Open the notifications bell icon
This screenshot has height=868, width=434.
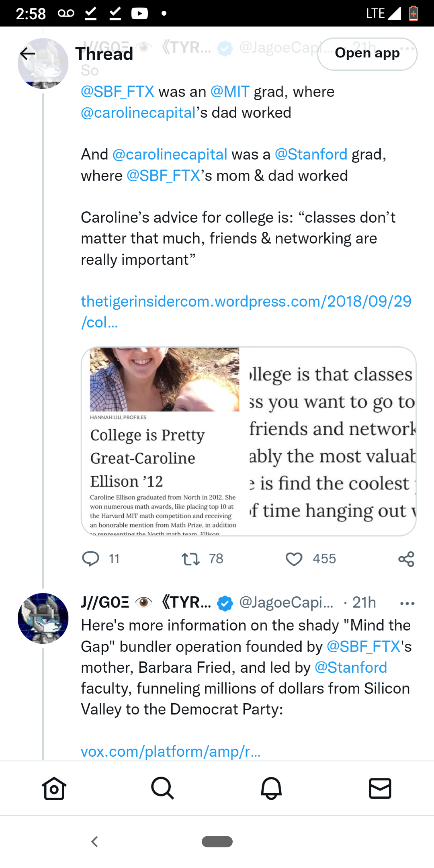[x=271, y=788]
